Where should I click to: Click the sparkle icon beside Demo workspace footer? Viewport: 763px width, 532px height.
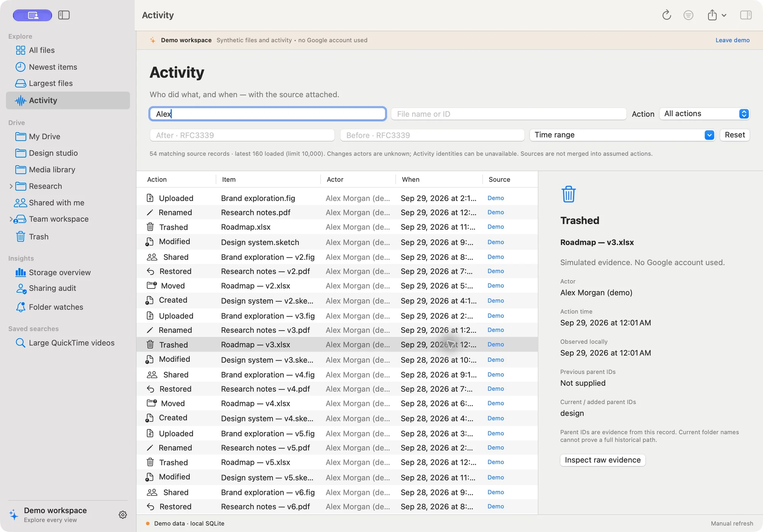point(14,514)
